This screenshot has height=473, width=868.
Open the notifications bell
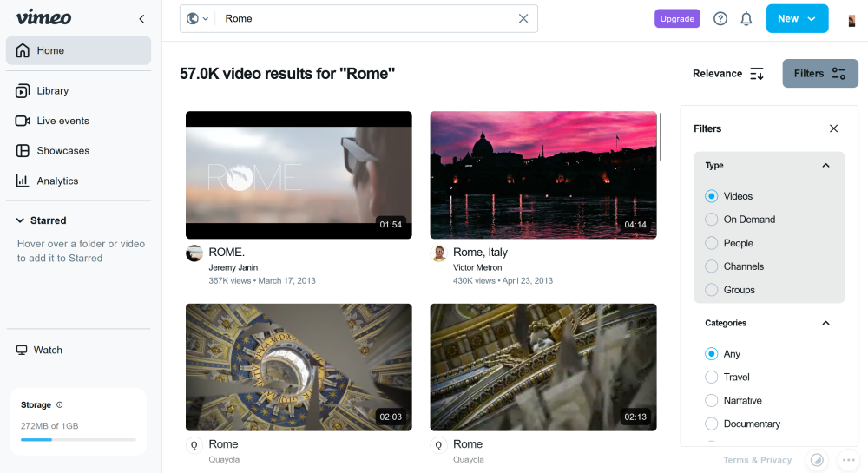pos(746,18)
